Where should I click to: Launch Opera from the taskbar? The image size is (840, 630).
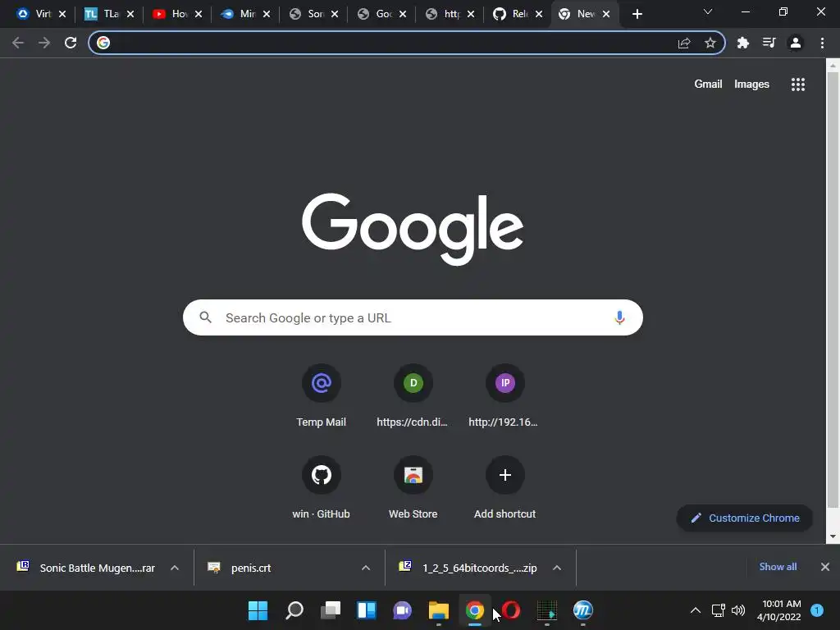point(510,610)
